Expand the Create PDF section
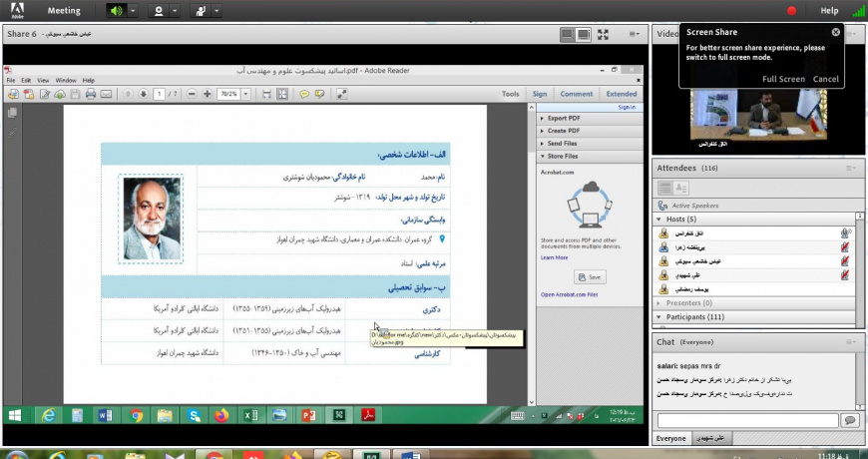 [x=590, y=131]
